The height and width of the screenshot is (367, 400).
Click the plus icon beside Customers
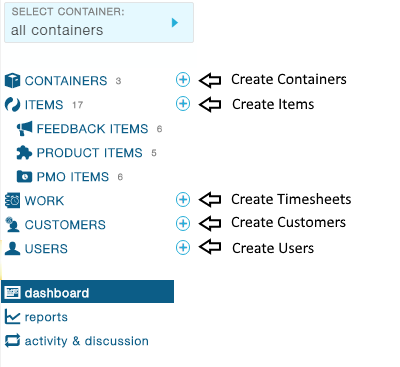click(183, 223)
